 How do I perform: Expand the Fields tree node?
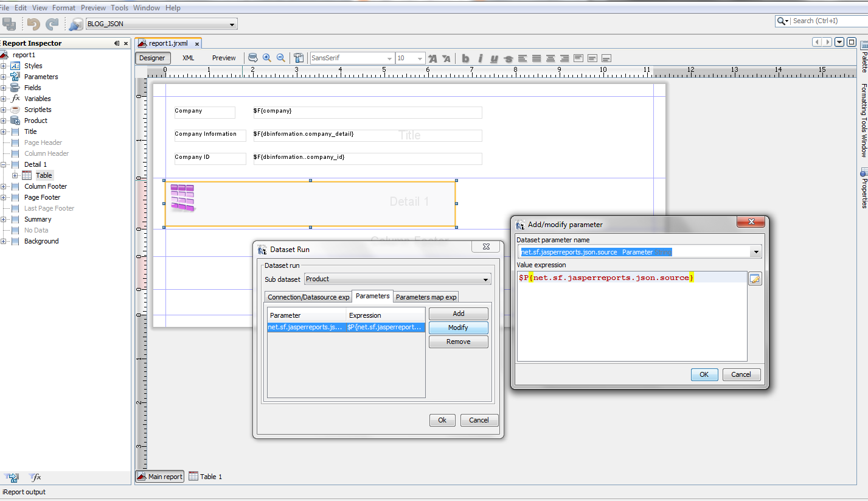(4, 88)
